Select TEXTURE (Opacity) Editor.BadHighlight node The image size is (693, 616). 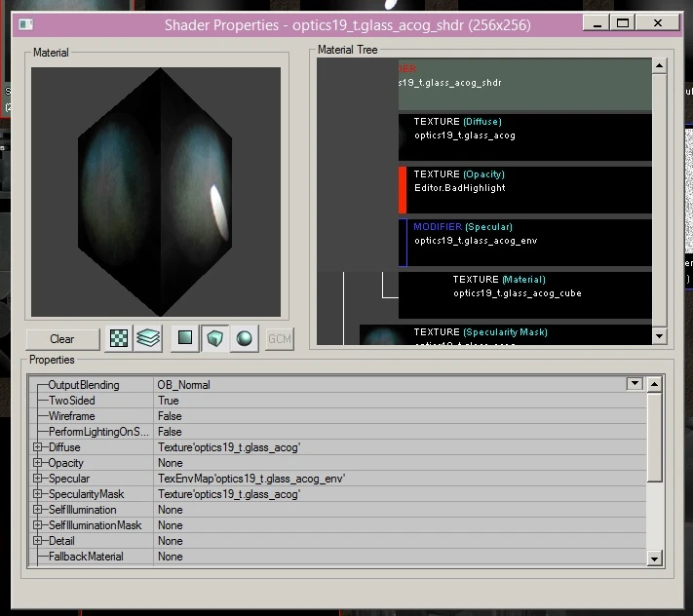(x=525, y=189)
